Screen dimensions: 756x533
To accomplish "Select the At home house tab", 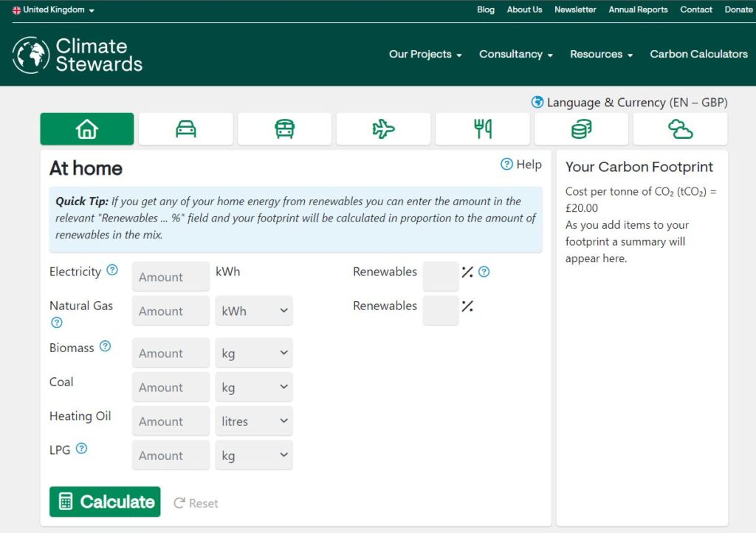I will pos(87,128).
